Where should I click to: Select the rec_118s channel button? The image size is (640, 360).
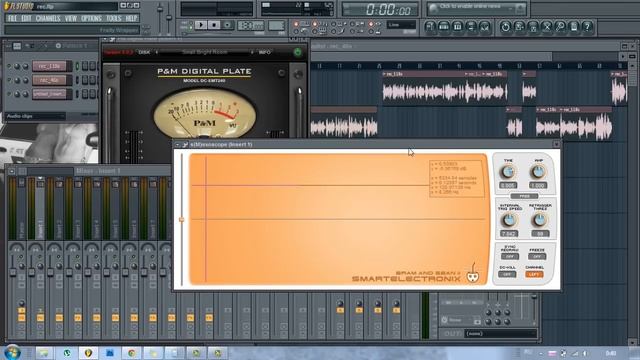[x=49, y=66]
